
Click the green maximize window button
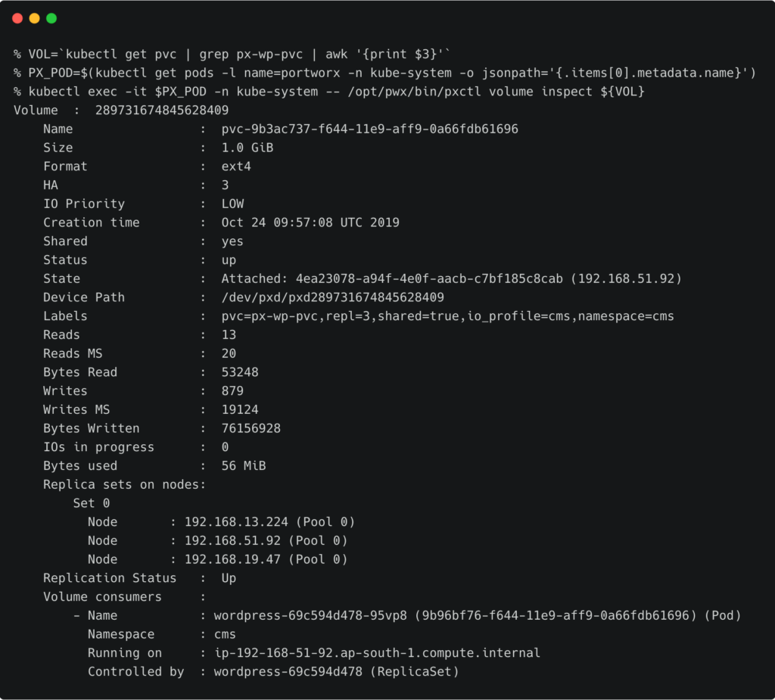point(51,18)
